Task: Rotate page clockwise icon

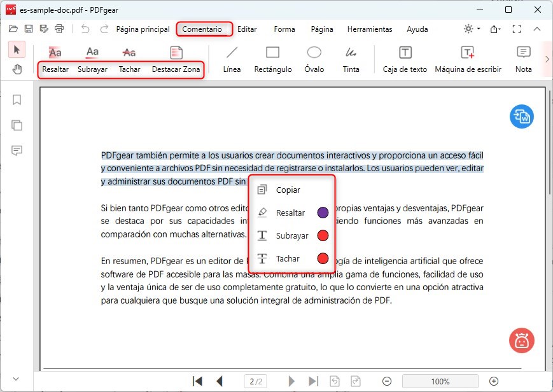Action: coord(356,381)
